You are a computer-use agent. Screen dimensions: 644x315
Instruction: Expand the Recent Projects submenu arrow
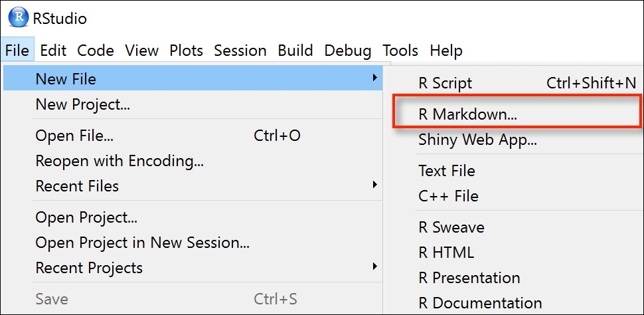[375, 266]
